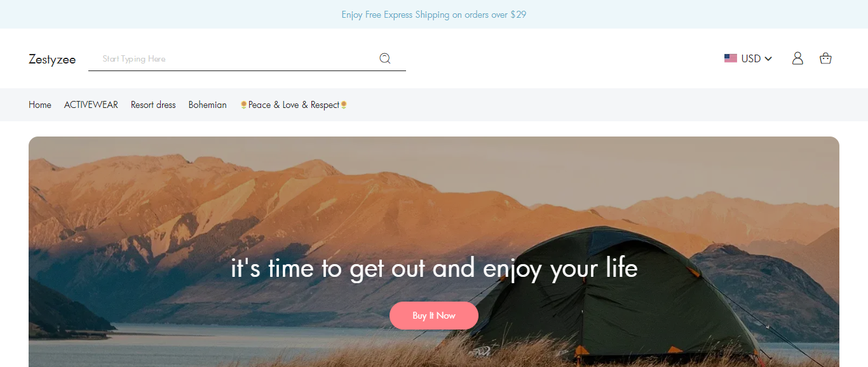Image resolution: width=868 pixels, height=367 pixels.
Task: Open the shopping bag cart icon
Action: pos(825,58)
